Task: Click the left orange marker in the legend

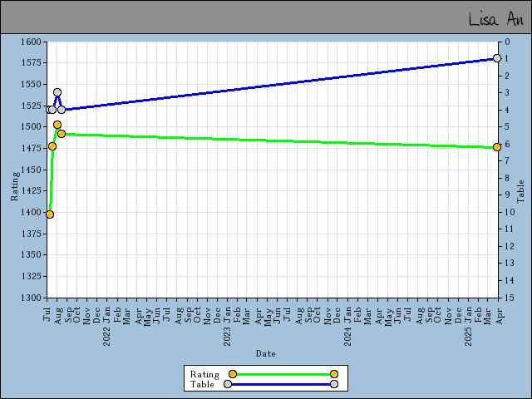Action: click(233, 374)
